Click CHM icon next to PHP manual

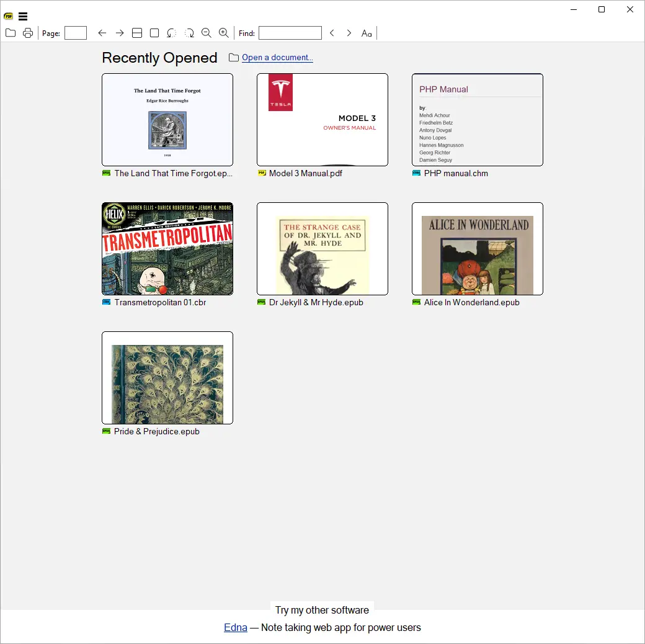(416, 173)
